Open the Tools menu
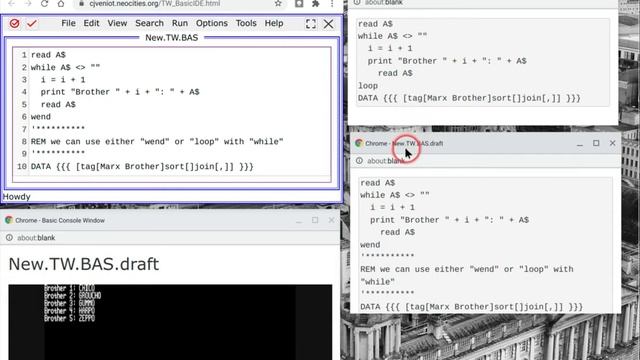 click(246, 23)
